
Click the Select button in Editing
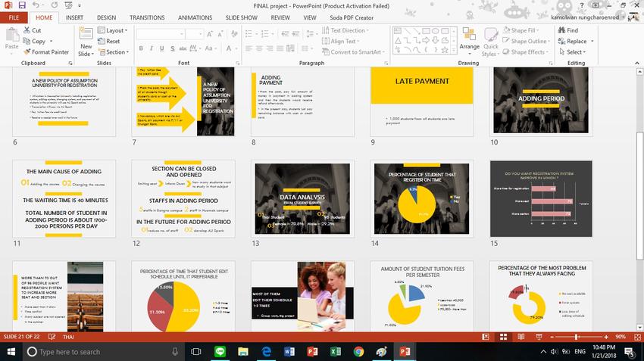pyautogui.click(x=573, y=51)
